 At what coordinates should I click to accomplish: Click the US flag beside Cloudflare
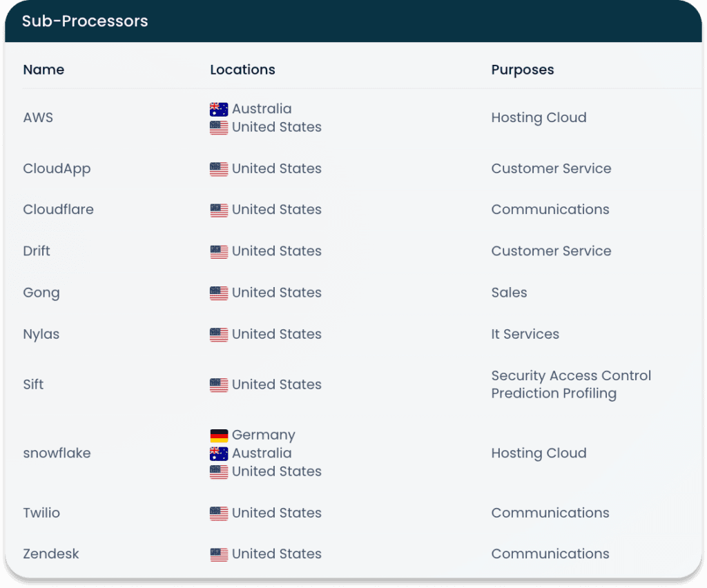pyautogui.click(x=218, y=210)
